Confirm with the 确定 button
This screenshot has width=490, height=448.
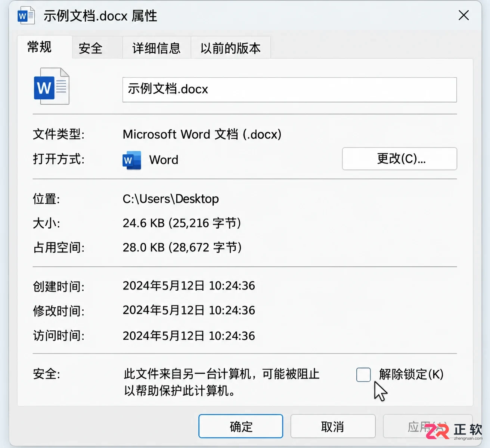241,426
